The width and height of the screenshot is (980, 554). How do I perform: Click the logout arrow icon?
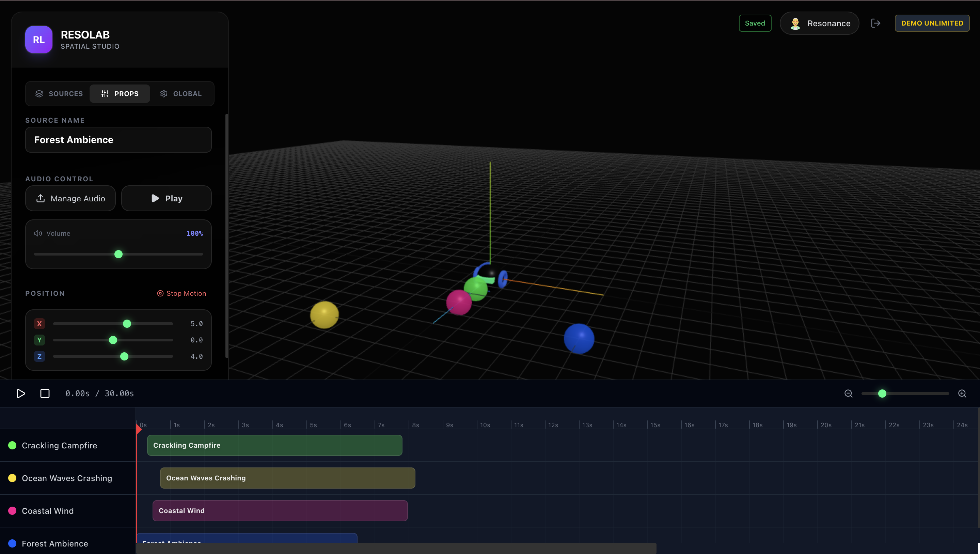pos(876,23)
